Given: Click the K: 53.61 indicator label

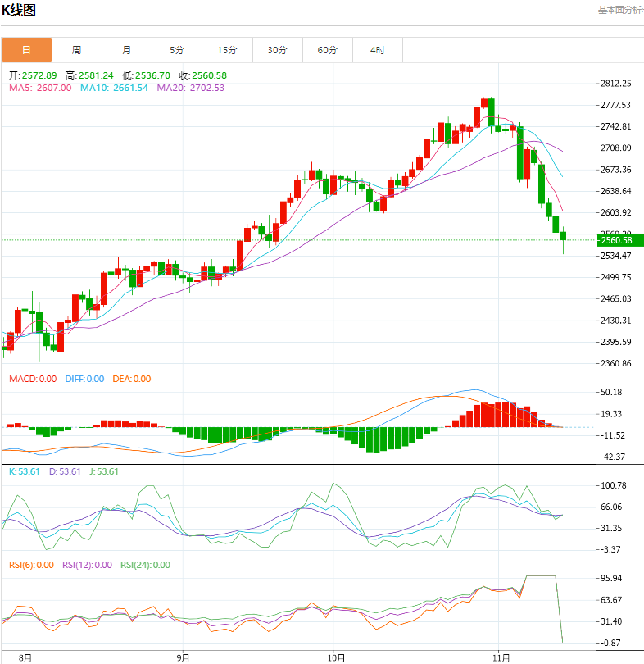Looking at the screenshot, I should [x=24, y=471].
